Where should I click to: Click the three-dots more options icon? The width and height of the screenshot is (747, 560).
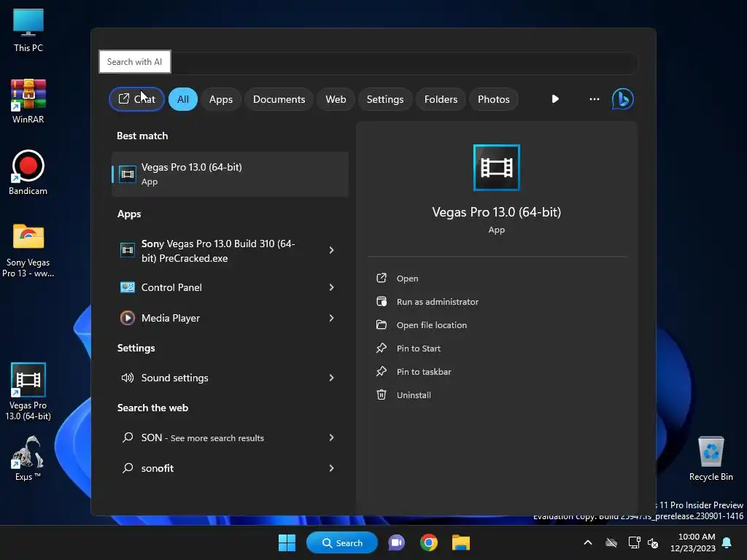pyautogui.click(x=594, y=99)
